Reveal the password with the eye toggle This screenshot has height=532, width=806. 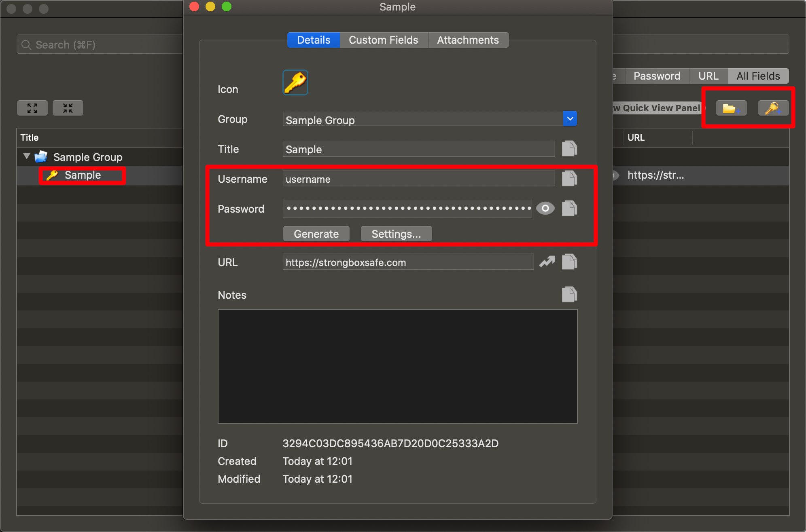[545, 209]
